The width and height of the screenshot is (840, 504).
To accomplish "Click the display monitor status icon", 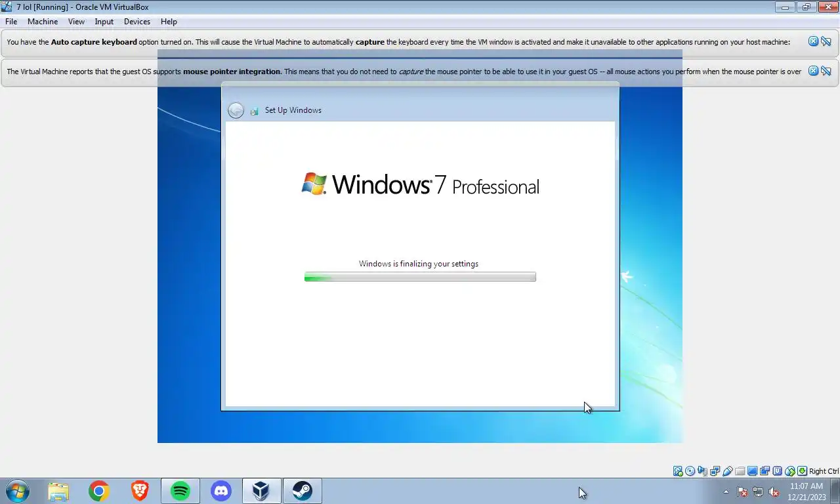I will click(x=752, y=471).
